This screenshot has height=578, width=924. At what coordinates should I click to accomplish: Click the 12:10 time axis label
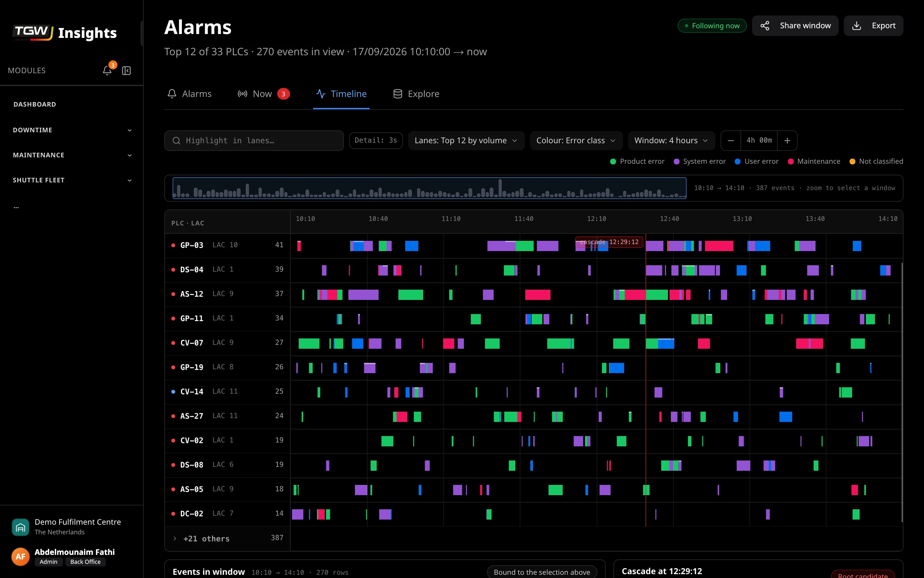pyautogui.click(x=596, y=219)
